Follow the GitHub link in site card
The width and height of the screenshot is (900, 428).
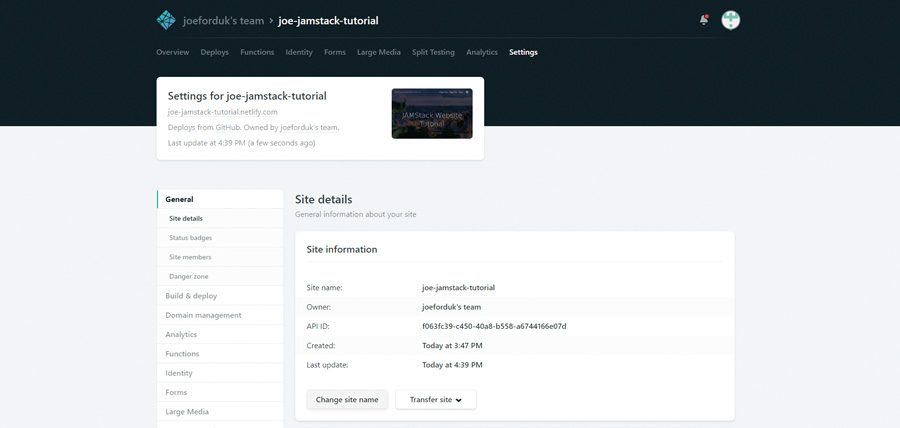[228, 127]
